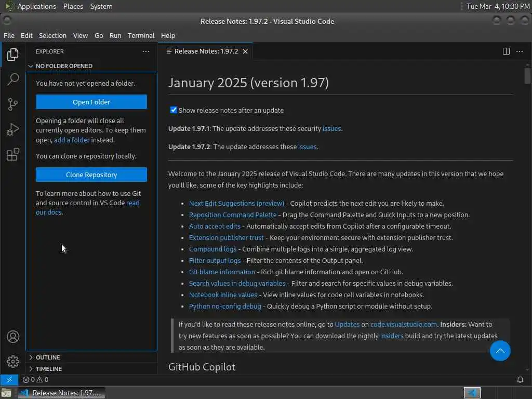
Task: Open the Extensions view
Action: [13, 154]
